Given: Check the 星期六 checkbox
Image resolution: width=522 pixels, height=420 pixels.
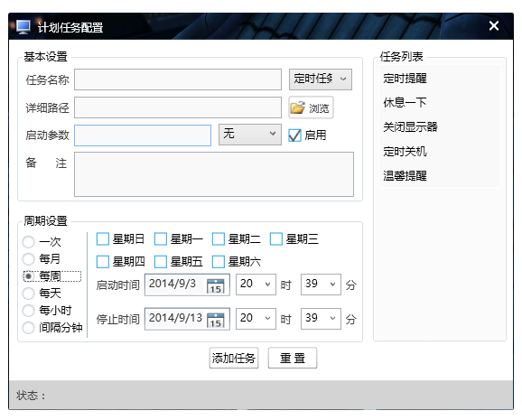Looking at the screenshot, I should pos(219,261).
